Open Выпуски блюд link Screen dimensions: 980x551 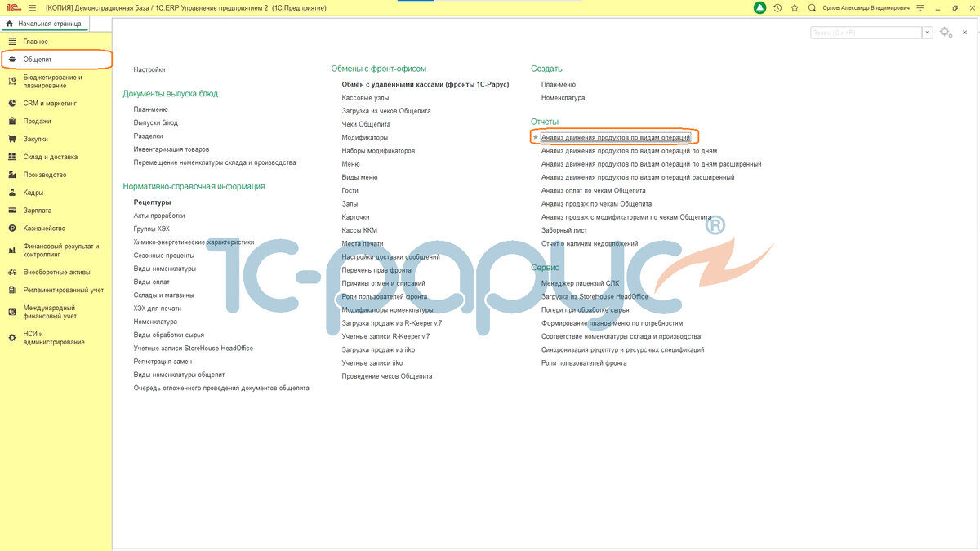pyautogui.click(x=156, y=122)
